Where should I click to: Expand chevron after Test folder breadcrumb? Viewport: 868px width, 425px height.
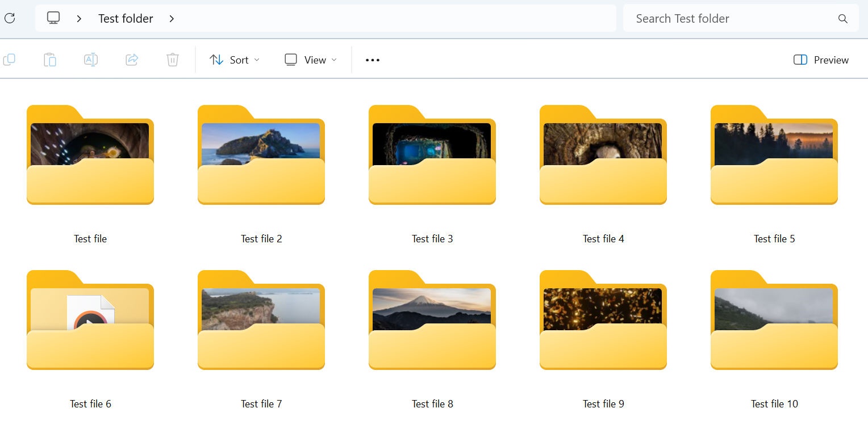tap(172, 19)
